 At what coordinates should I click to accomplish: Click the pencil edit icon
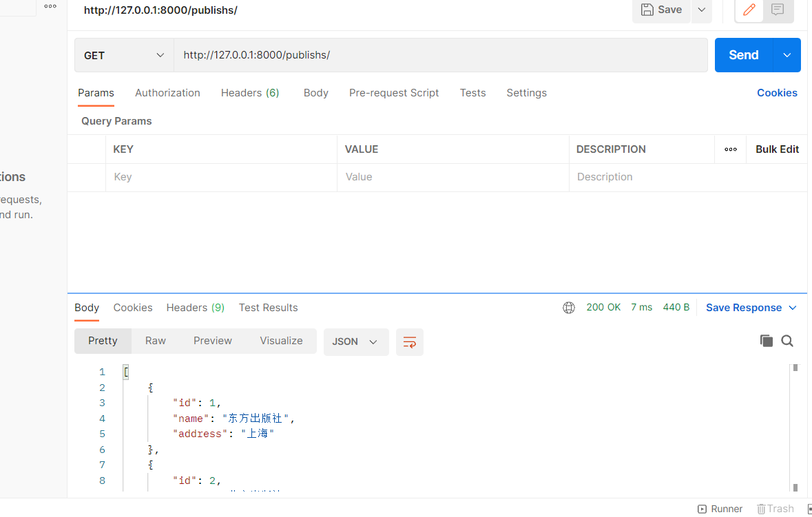pyautogui.click(x=749, y=10)
